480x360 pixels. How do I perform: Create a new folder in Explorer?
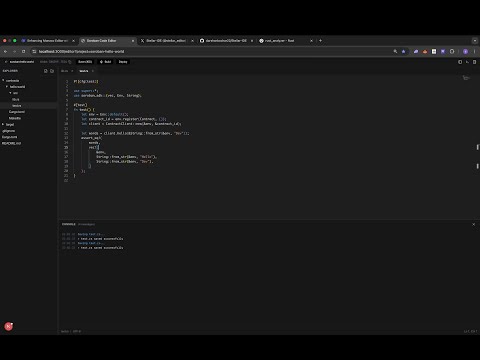(x=52, y=71)
